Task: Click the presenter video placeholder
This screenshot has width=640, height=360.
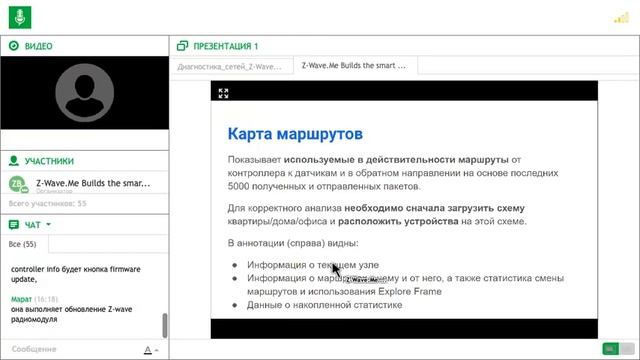Action: coord(84,93)
